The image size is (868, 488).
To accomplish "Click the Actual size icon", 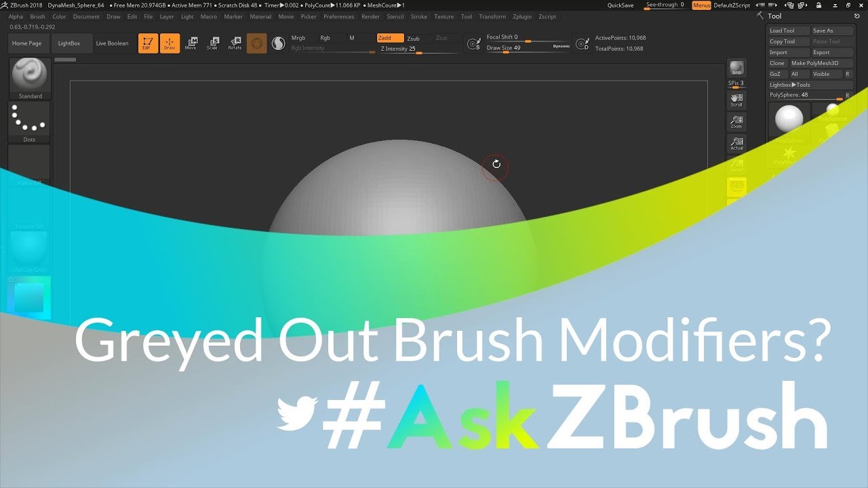I will [x=736, y=143].
